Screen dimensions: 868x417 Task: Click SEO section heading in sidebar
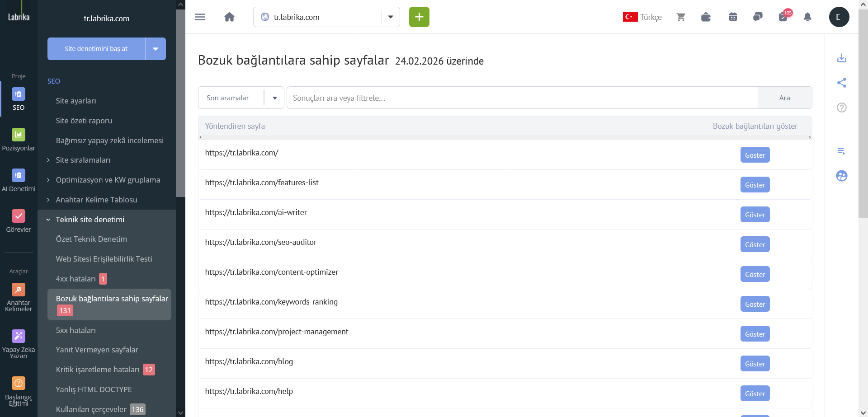[x=54, y=81]
